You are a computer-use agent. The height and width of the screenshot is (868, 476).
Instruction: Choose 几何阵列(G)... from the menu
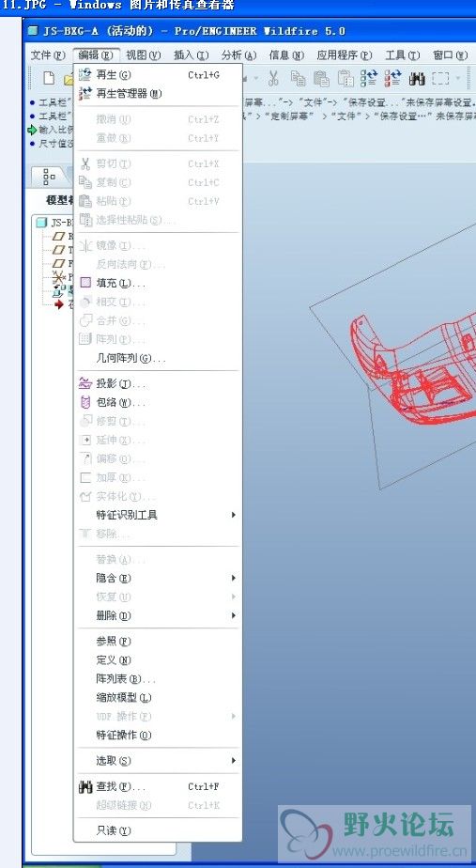tap(159, 359)
